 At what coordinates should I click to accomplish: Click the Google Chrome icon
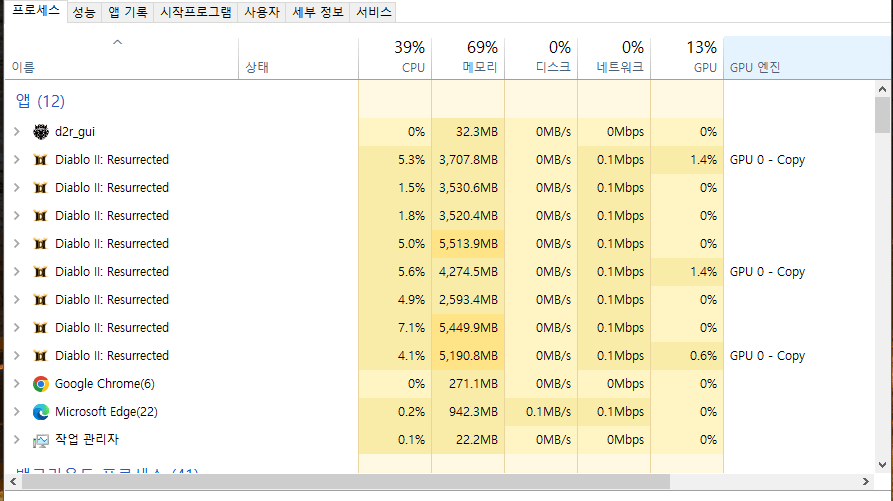tap(40, 384)
